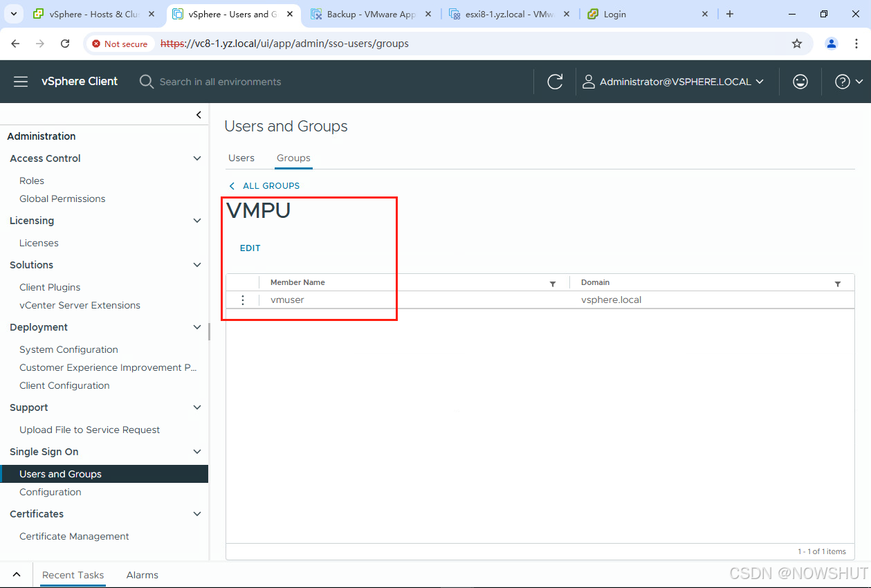The width and height of the screenshot is (871, 588).
Task: Go back to ALL GROUPS
Action: point(264,186)
